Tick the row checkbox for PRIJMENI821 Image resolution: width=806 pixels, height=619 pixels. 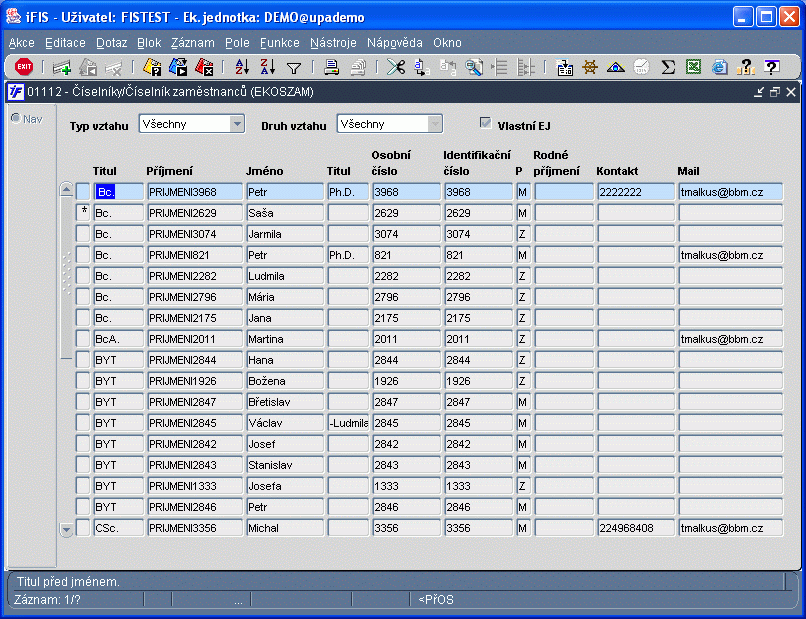[x=83, y=255]
